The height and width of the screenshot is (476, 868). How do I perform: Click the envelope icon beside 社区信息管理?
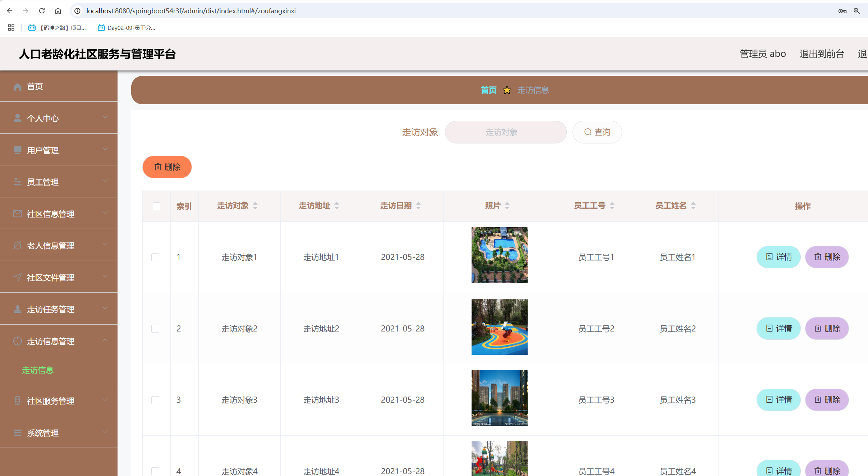tap(17, 214)
